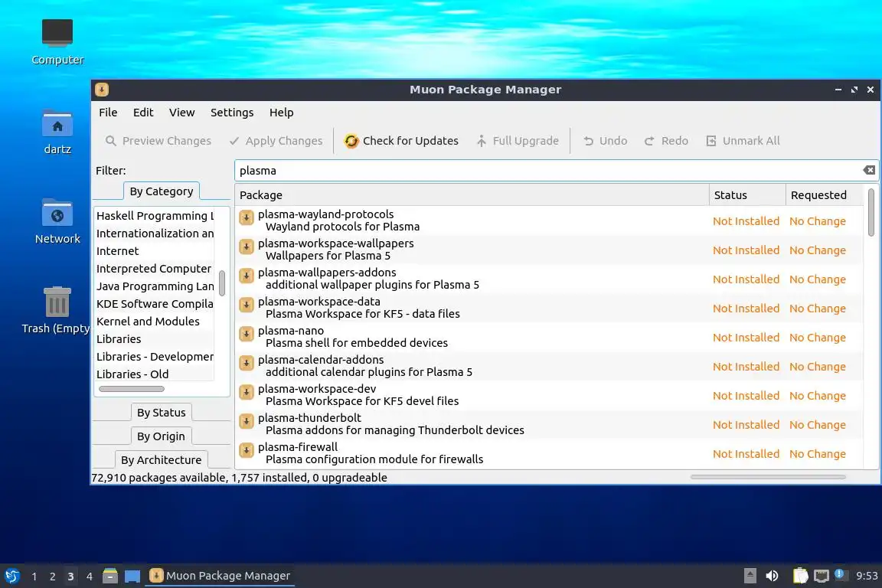Click the Redo toolbar button

pos(667,141)
